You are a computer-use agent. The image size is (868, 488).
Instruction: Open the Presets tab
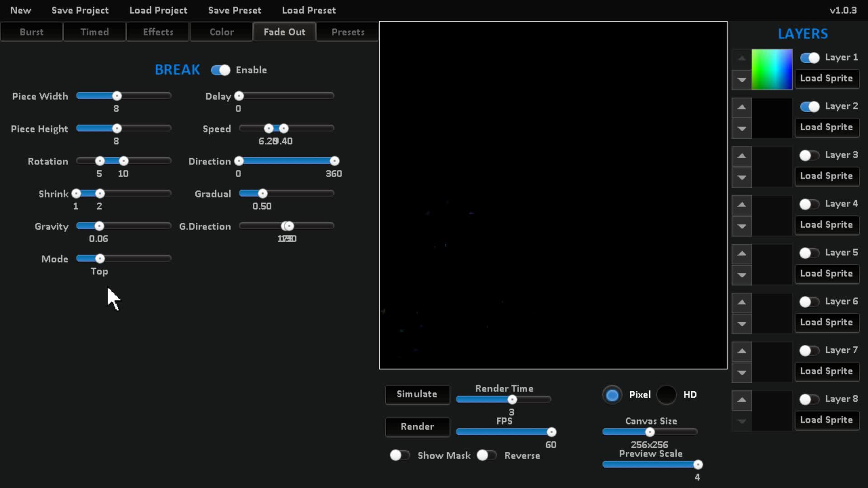point(348,32)
